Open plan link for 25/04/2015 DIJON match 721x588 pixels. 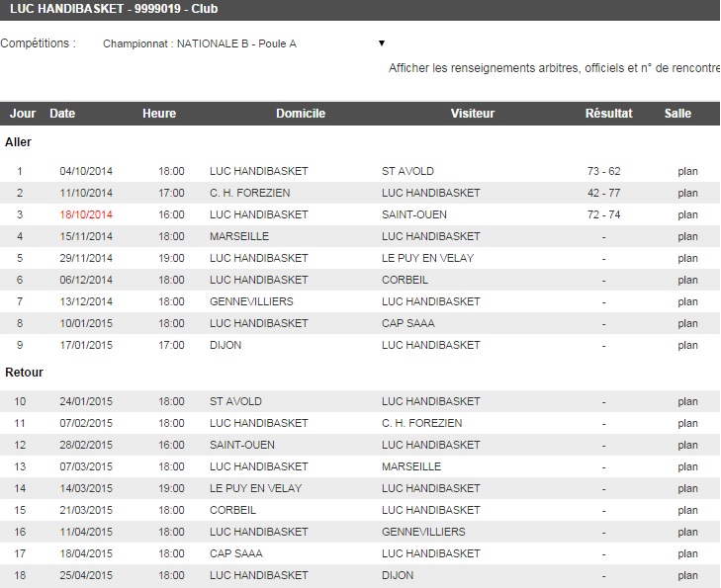[687, 575]
